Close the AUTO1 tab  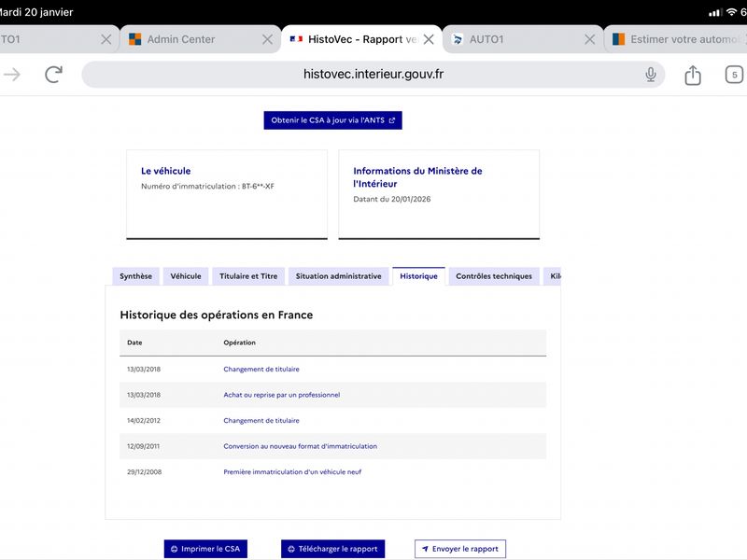click(x=589, y=39)
